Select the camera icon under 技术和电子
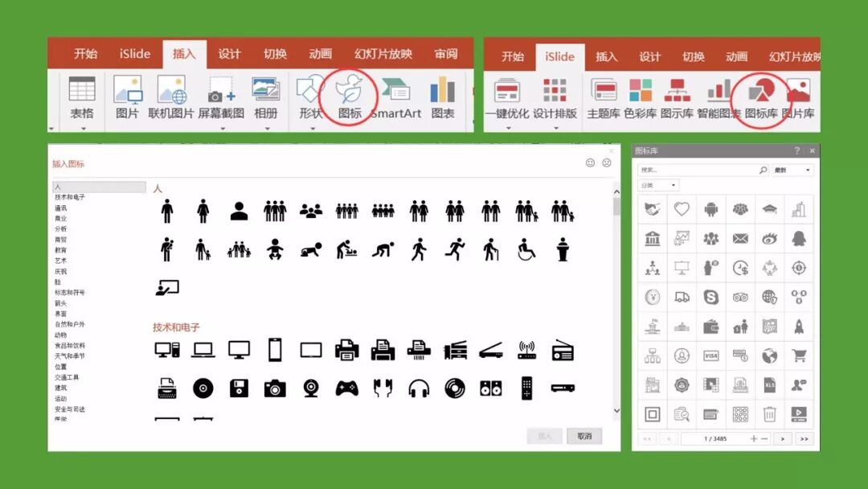 275,388
